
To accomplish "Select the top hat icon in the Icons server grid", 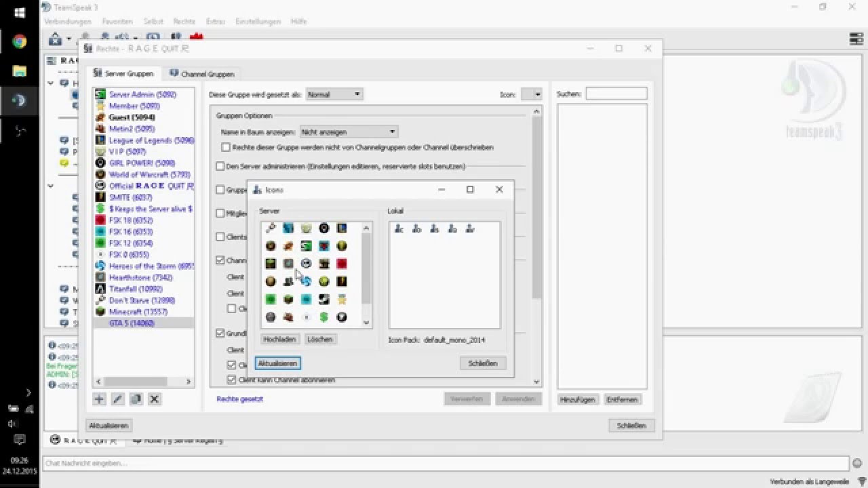I will [x=288, y=281].
